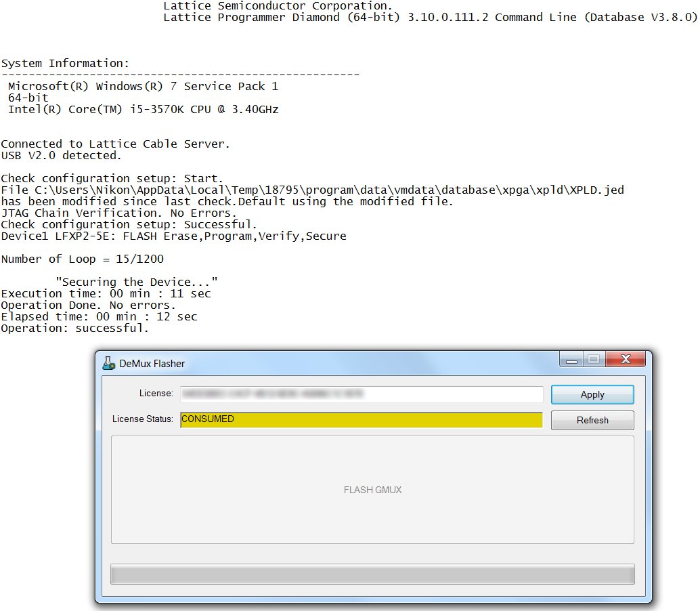
Task: Click 'USB V2.0 detected.' line
Action: click(x=61, y=155)
